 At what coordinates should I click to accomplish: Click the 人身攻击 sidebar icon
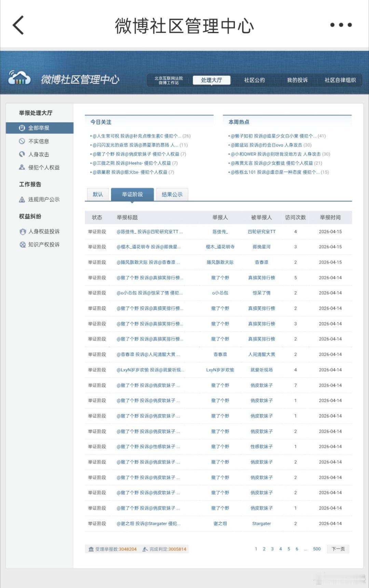click(x=22, y=154)
